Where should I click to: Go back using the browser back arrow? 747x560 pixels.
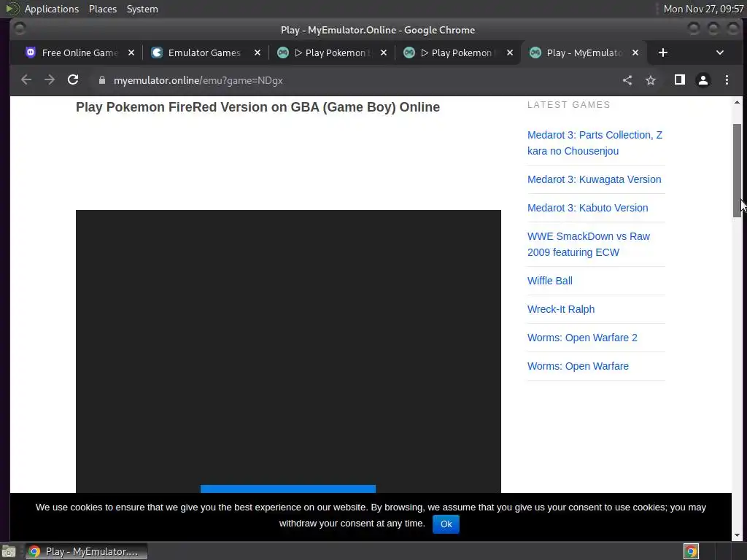coord(26,80)
